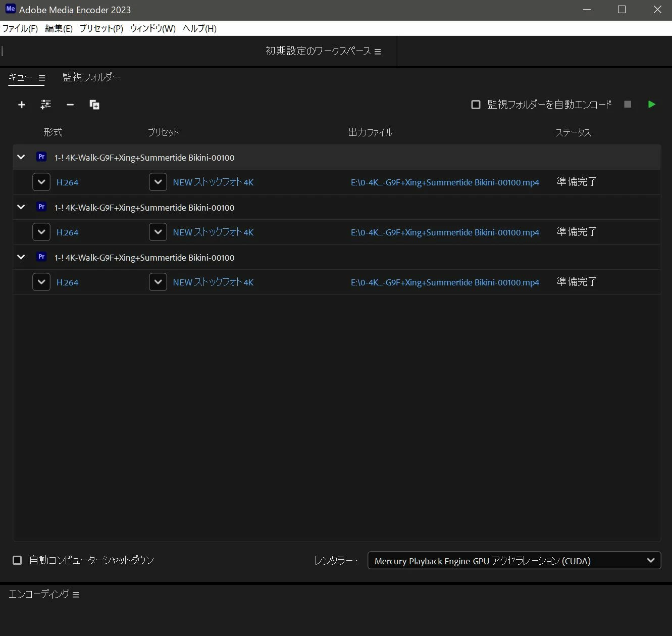Add source with the plus icon

pyautogui.click(x=22, y=105)
